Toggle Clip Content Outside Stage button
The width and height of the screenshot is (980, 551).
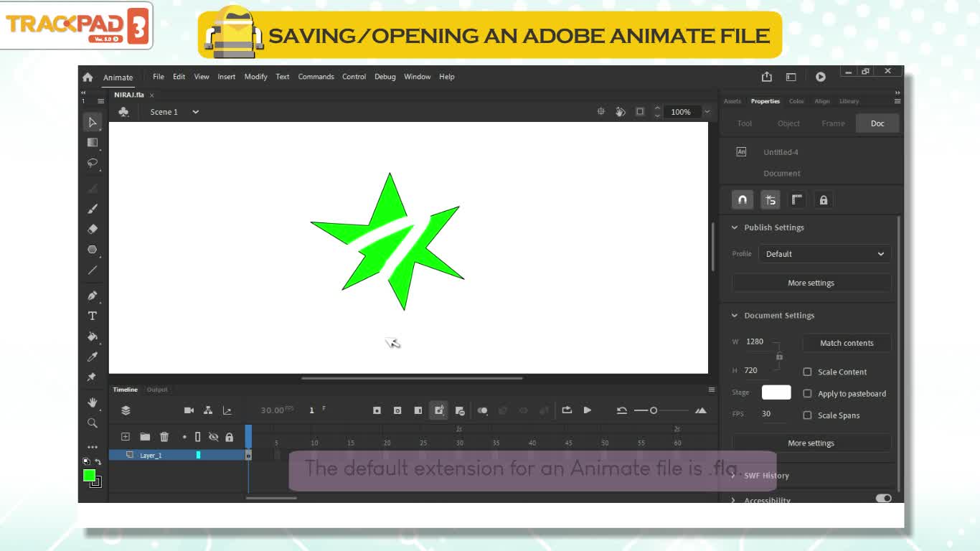coord(640,112)
